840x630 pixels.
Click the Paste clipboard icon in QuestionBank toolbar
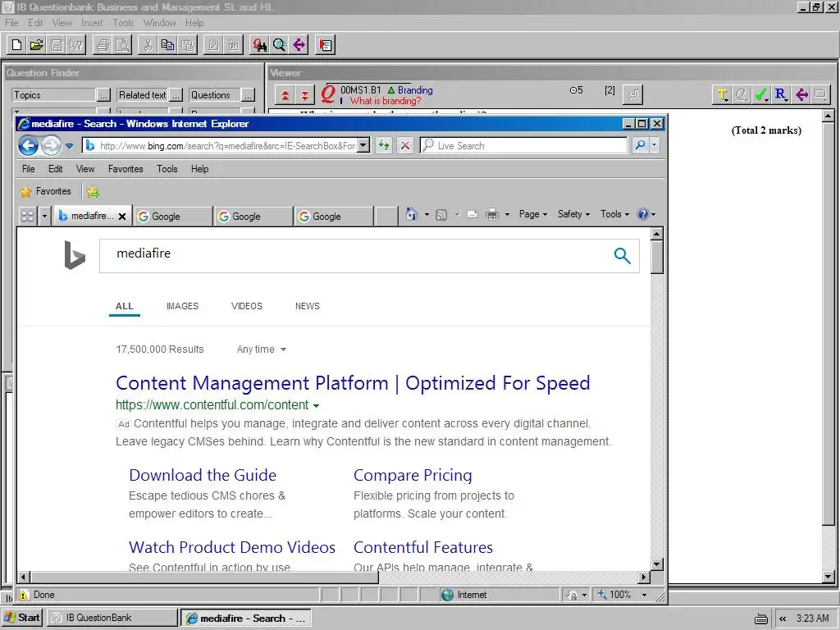tap(188, 45)
